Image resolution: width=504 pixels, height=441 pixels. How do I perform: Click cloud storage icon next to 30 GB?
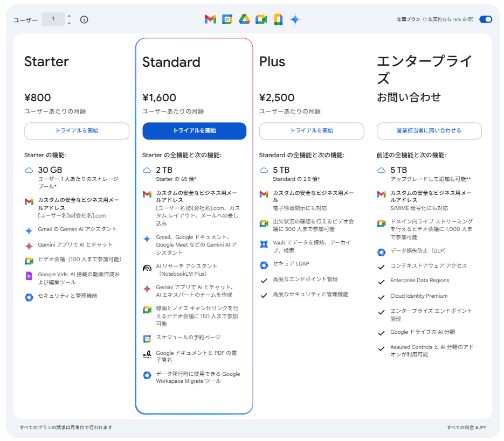29,170
